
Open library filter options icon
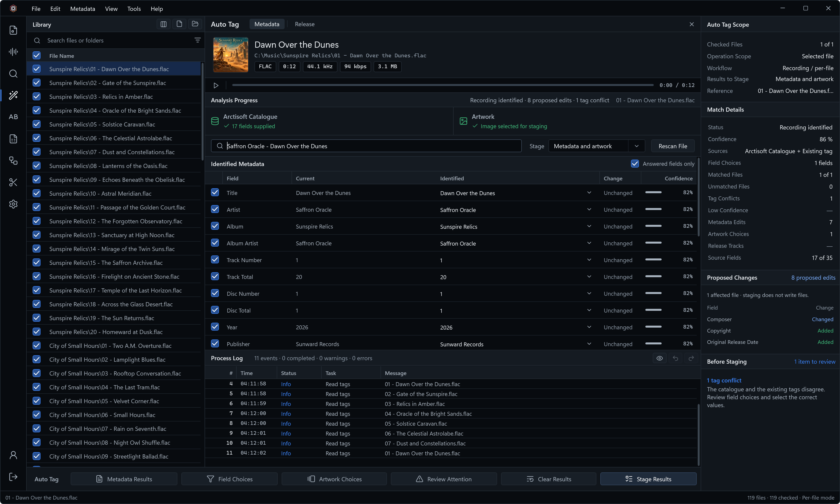[197, 41]
